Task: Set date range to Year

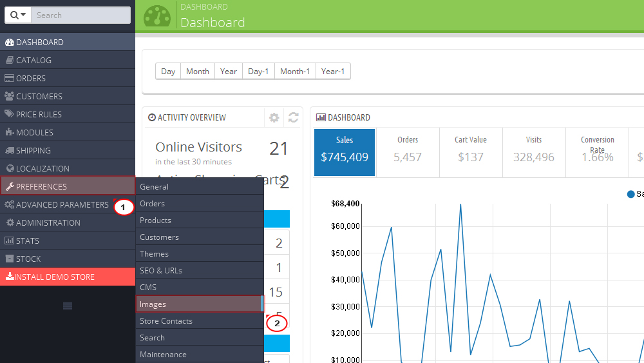Action: (x=229, y=71)
